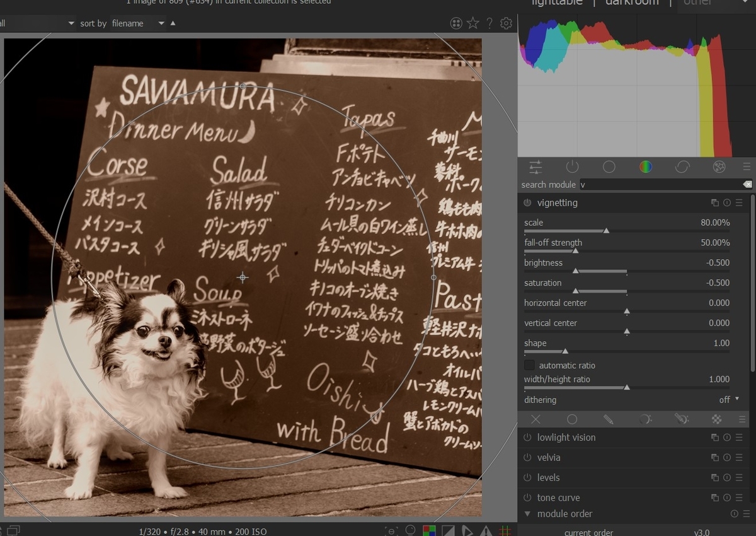Toggle vignetting module on or off
The height and width of the screenshot is (536, 756).
click(527, 203)
